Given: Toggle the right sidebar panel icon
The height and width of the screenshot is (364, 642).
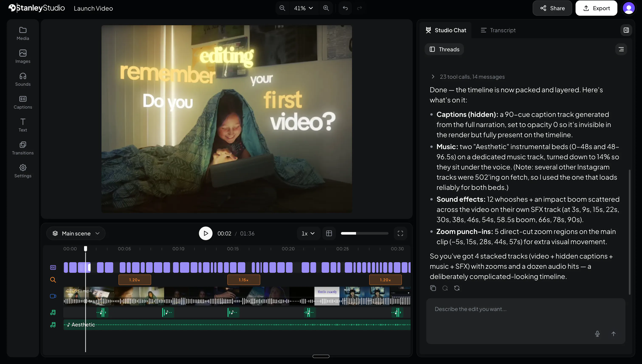Looking at the screenshot, I should point(626,30).
